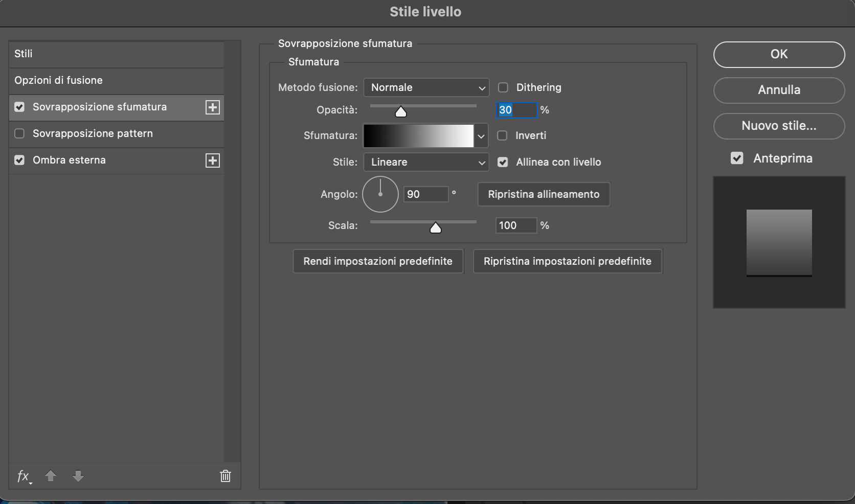Image resolution: width=855 pixels, height=504 pixels.
Task: Move effect down with arrow icon
Action: click(78, 476)
